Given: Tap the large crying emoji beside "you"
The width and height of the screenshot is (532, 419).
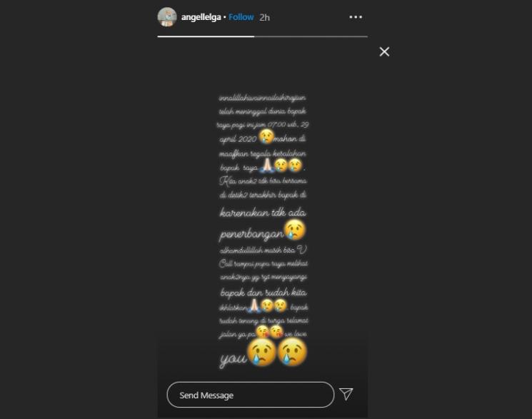Looking at the screenshot, I should pos(261,353).
